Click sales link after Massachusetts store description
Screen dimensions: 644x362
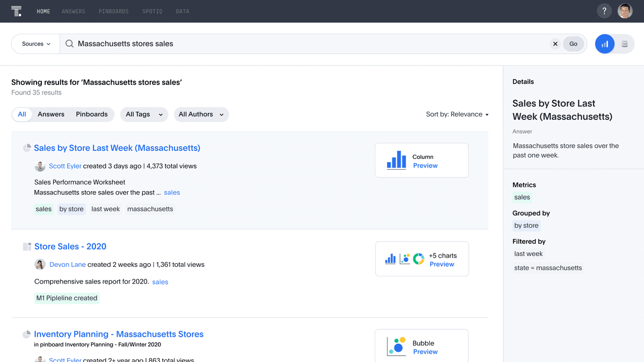tap(172, 192)
